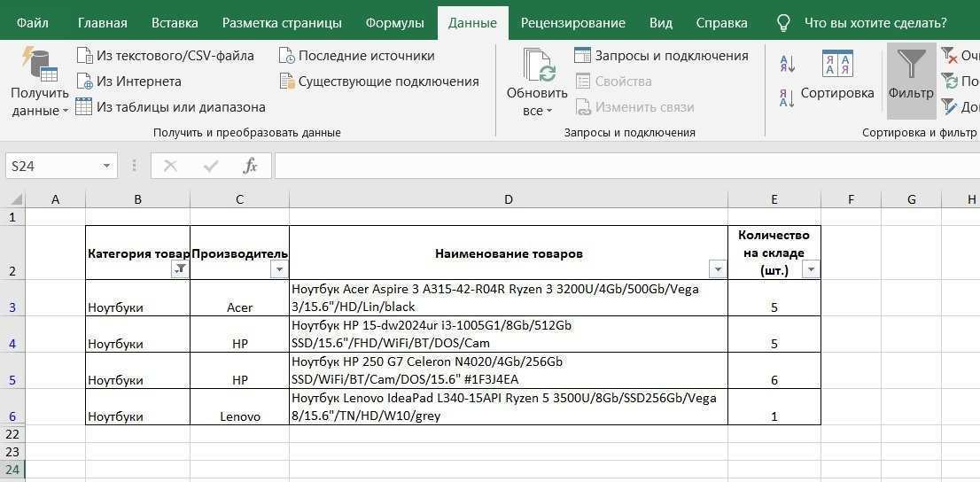
Task: Open the Файл tab
Action: point(33,23)
